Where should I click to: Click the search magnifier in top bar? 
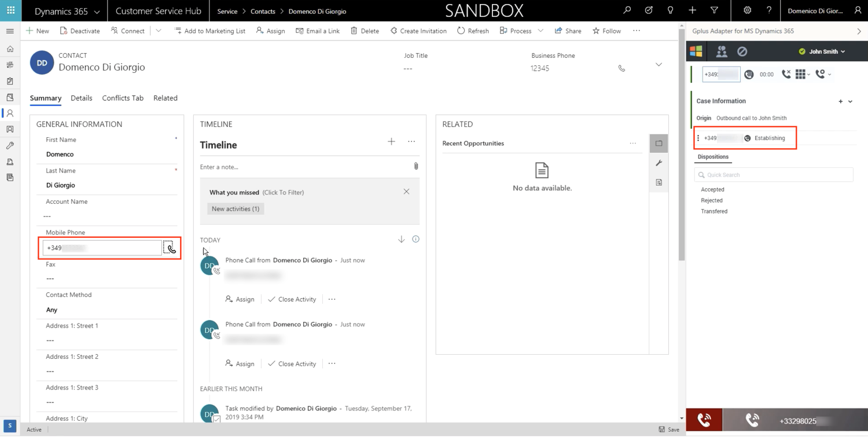click(x=627, y=10)
